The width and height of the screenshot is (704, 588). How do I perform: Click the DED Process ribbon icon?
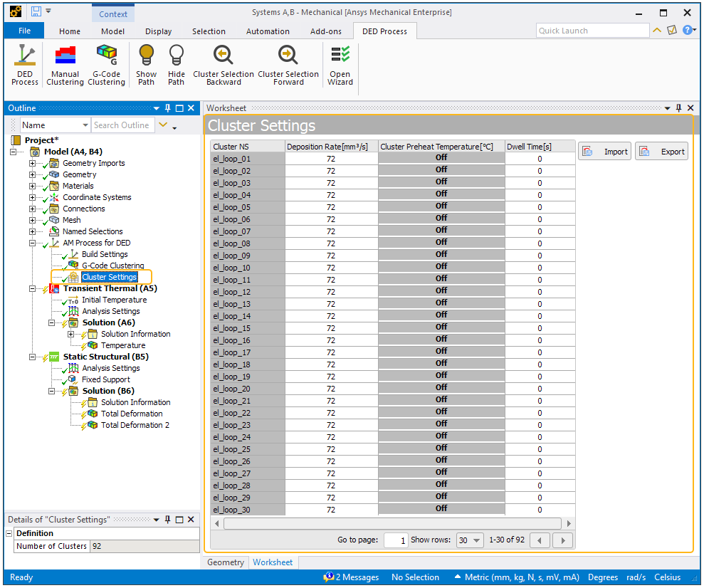(x=24, y=65)
